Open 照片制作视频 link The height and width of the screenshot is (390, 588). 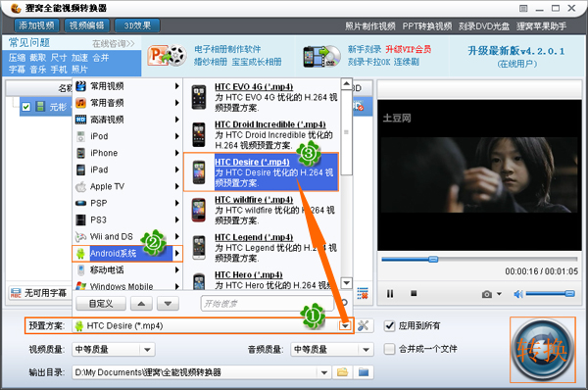pyautogui.click(x=369, y=26)
